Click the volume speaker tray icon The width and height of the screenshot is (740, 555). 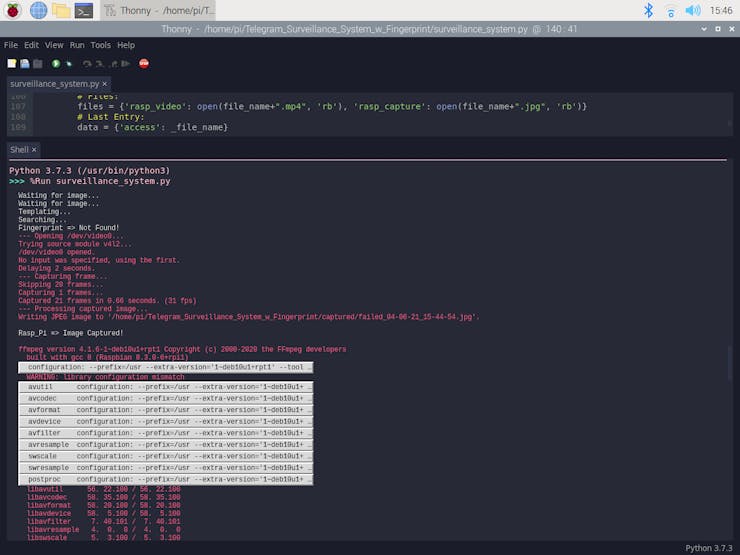[692, 10]
